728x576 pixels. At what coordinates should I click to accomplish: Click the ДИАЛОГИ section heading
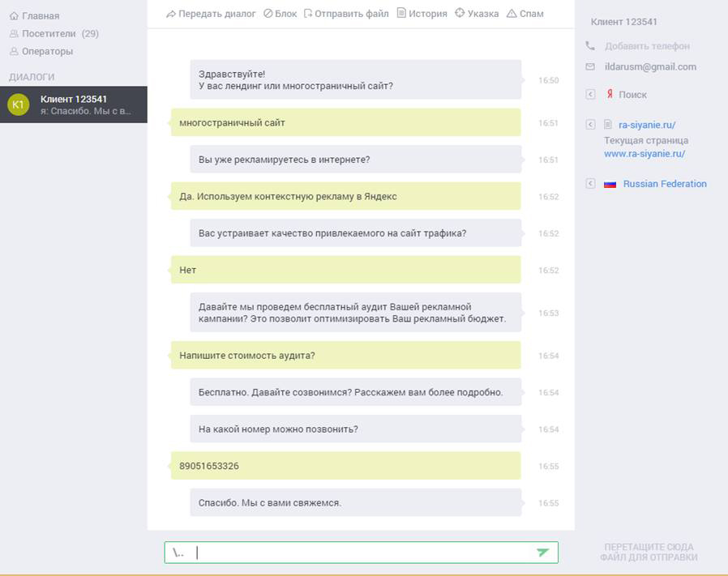pyautogui.click(x=32, y=77)
